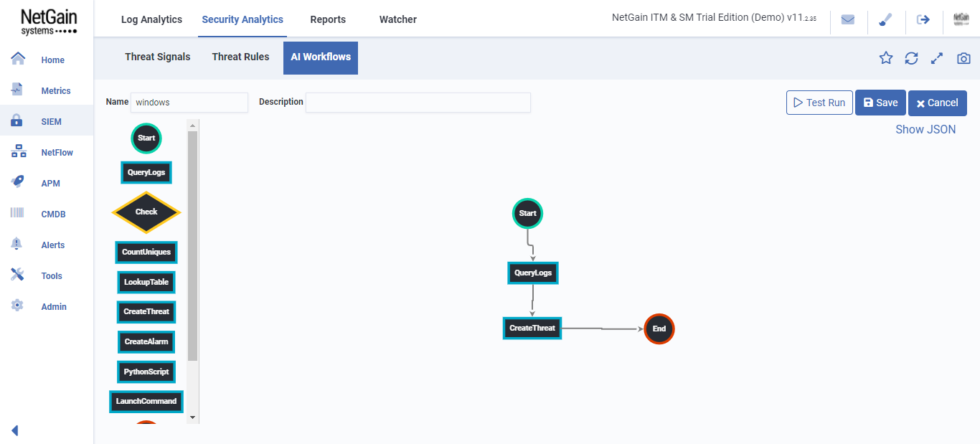This screenshot has height=444, width=980.
Task: Open the mail envelope icon in header
Action: pos(848,19)
